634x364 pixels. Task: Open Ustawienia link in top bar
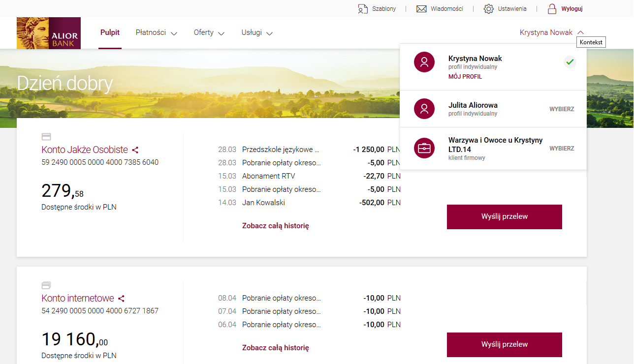point(512,9)
